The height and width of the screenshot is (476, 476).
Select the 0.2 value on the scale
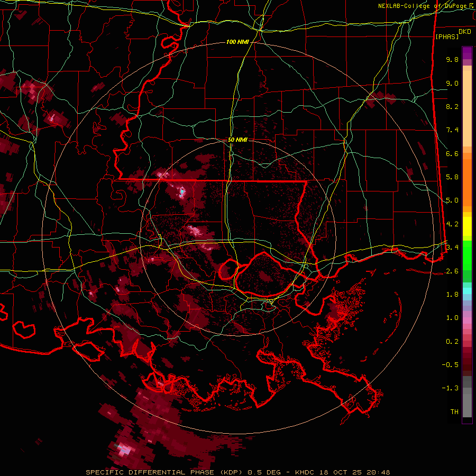[x=452, y=342]
